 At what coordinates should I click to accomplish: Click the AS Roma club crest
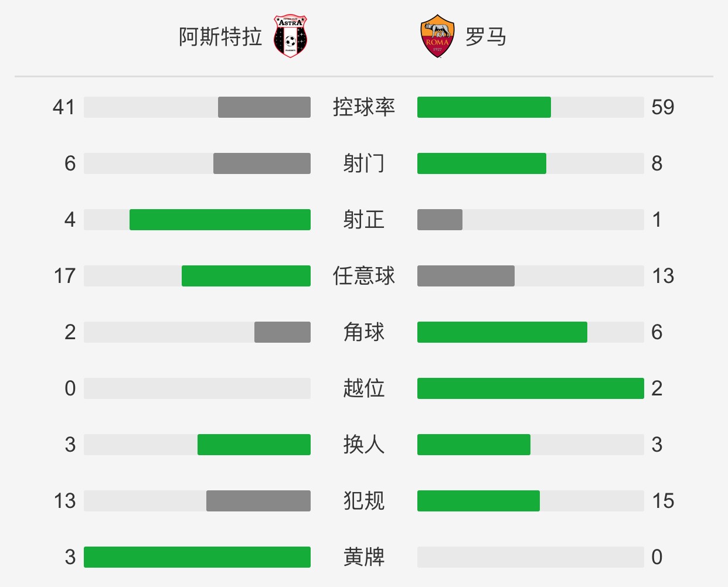tap(437, 36)
